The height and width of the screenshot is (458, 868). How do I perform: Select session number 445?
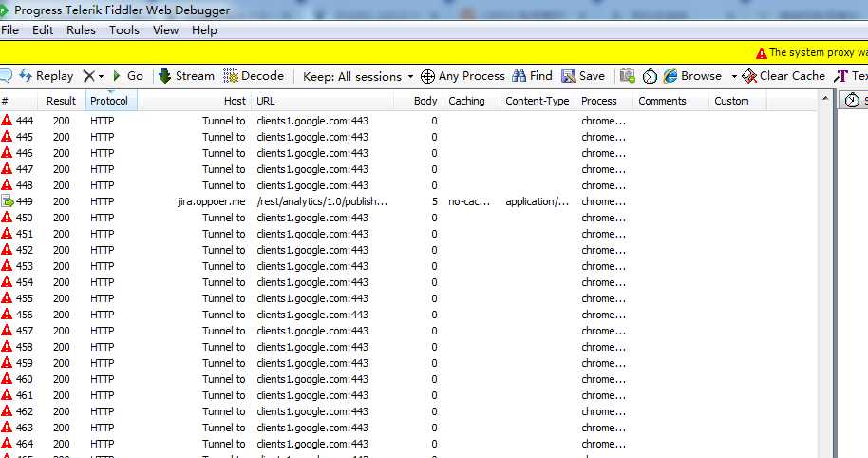(x=25, y=137)
